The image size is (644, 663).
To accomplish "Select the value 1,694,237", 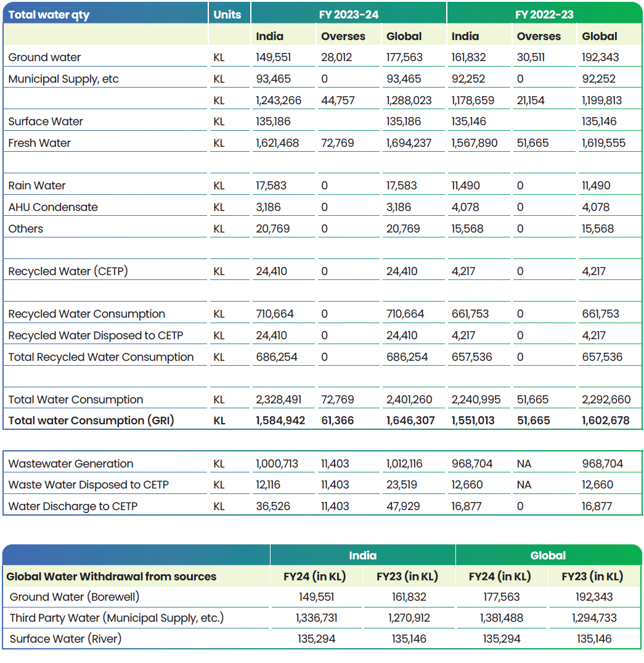I will click(x=409, y=143).
